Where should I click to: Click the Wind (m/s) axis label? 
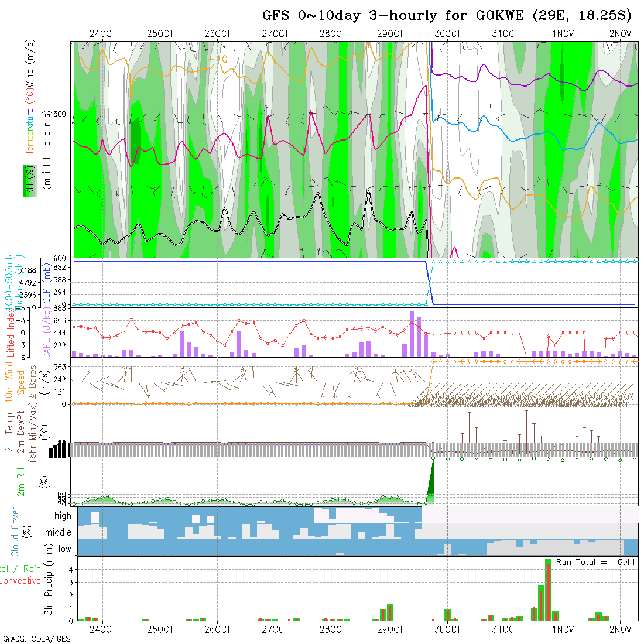(x=30, y=63)
